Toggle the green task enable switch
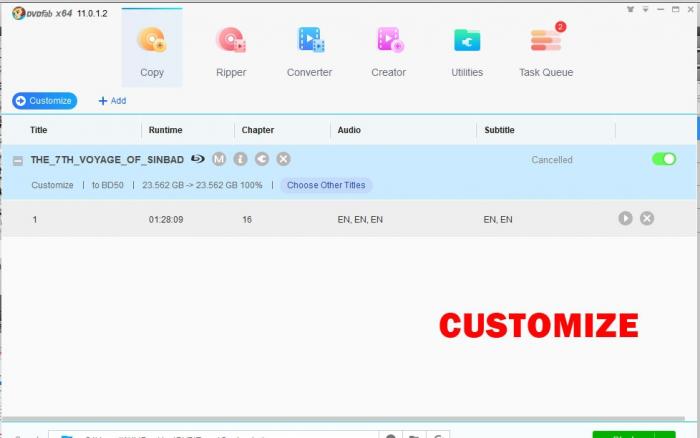The height and width of the screenshot is (438, 700). [x=664, y=159]
